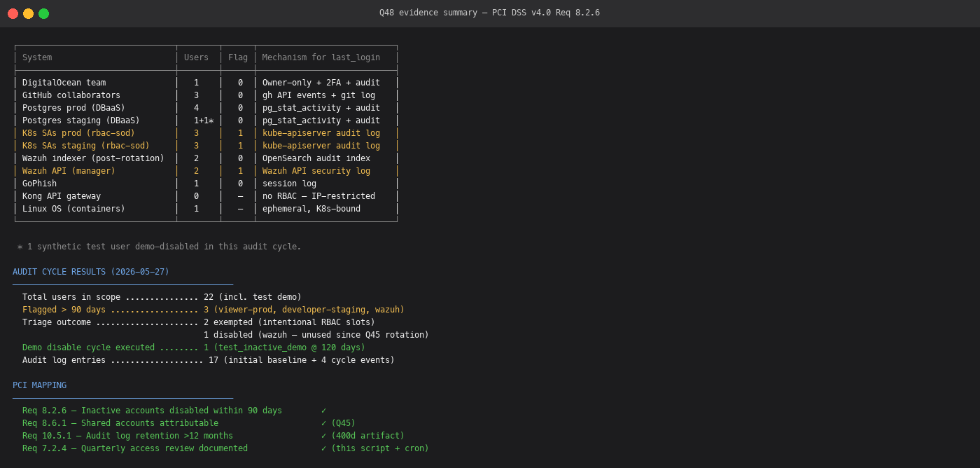Click the 'Flagged > 90 days' label
The height and width of the screenshot is (468, 980).
(x=64, y=310)
